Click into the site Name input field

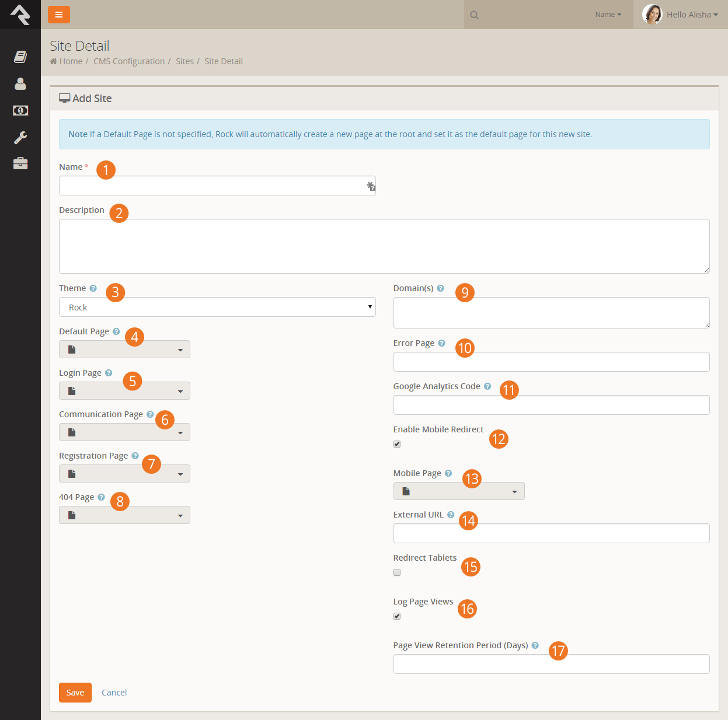point(217,186)
